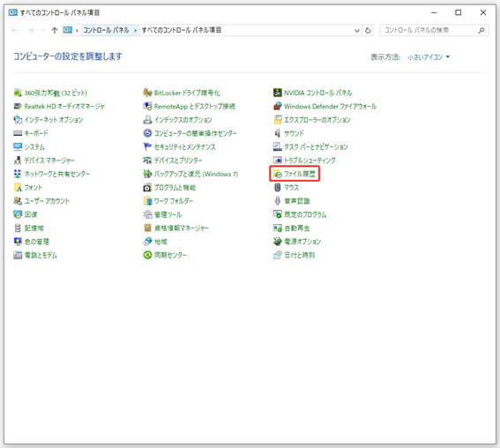Open the ユーザー アカウント link
500x448 pixels.
click(47, 201)
